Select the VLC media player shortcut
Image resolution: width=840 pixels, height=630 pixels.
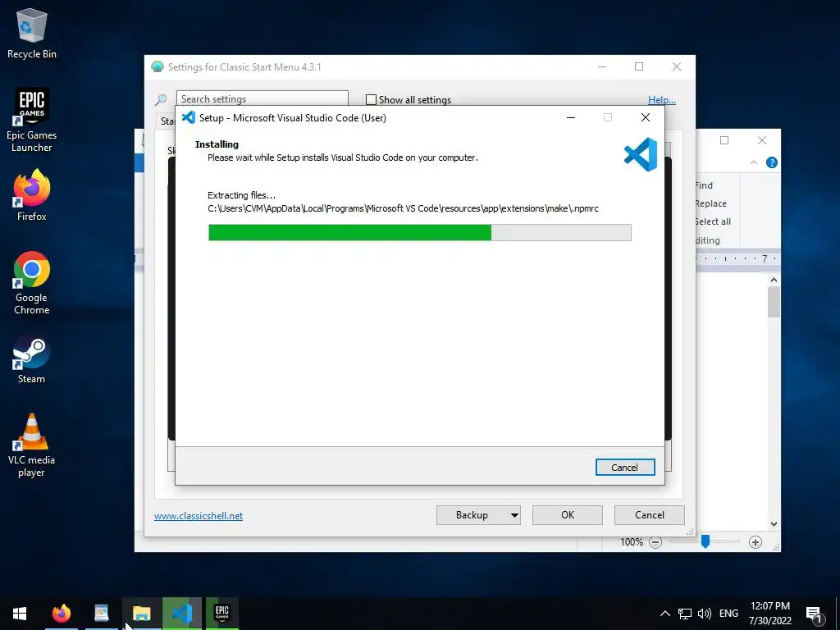tap(32, 445)
